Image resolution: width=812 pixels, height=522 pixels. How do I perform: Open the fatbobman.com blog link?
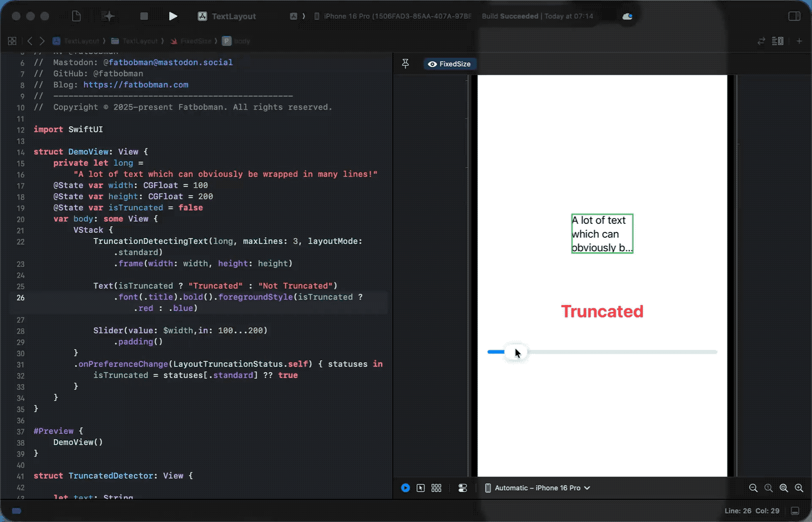135,85
